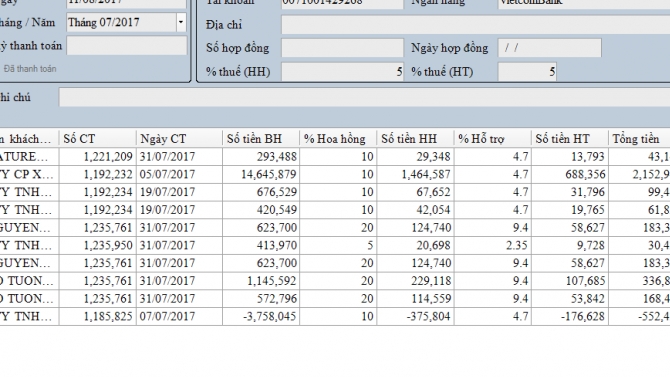Click the Tổng tiền column header

639,139
